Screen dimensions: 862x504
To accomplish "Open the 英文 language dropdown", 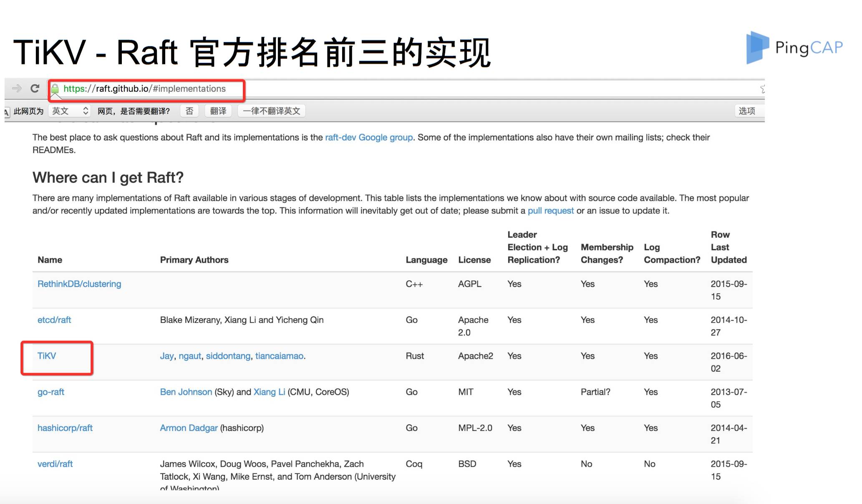I will coord(70,111).
